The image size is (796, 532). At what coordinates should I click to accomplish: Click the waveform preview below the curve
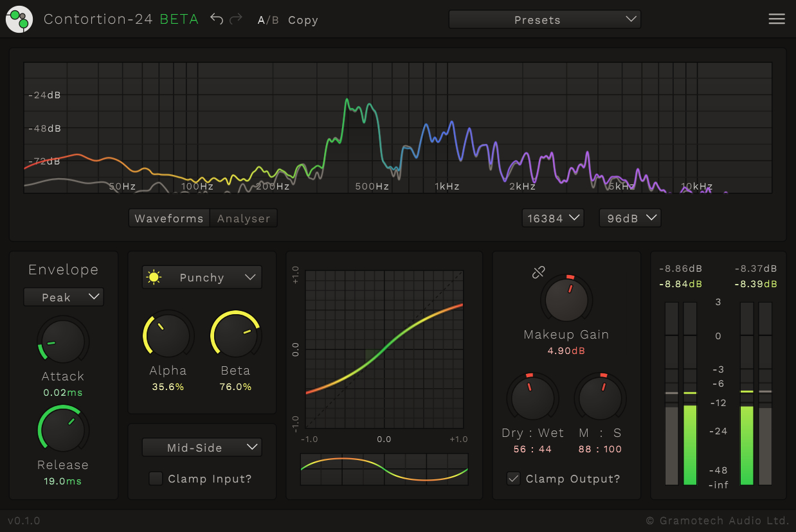click(384, 469)
